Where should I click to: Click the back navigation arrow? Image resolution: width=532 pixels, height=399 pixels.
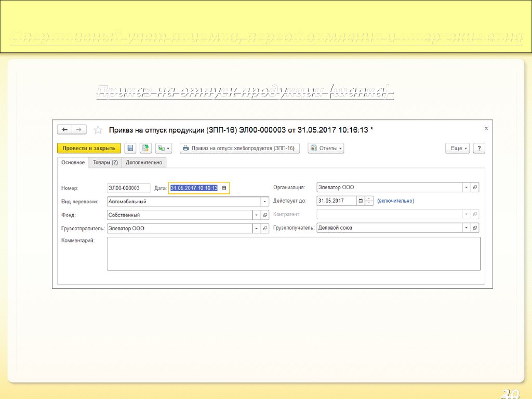pos(65,130)
